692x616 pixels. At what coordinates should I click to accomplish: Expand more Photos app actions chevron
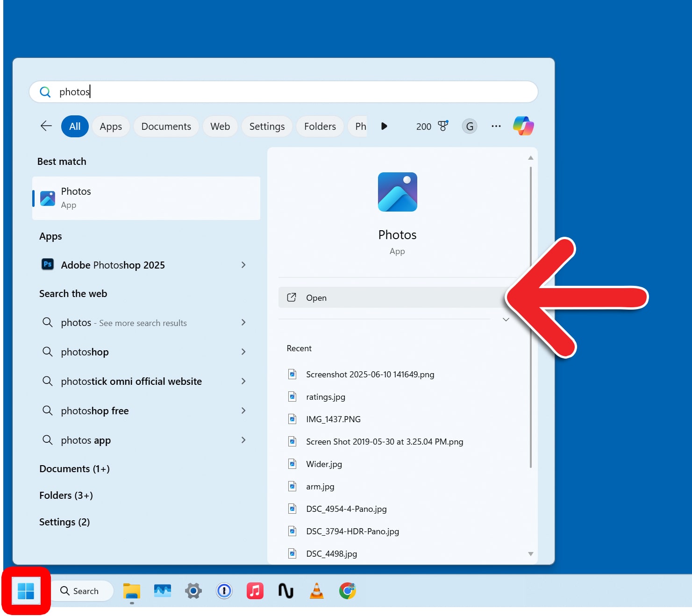pyautogui.click(x=506, y=320)
